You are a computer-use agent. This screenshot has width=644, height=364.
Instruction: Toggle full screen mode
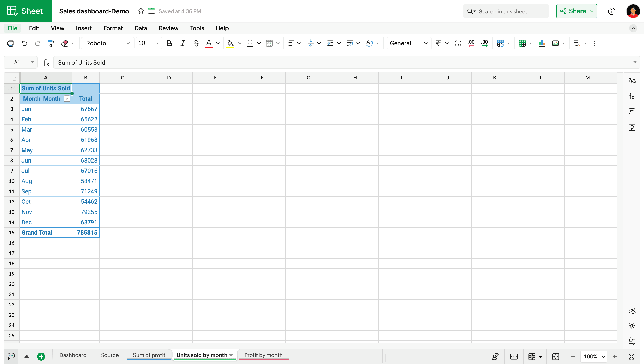631,356
